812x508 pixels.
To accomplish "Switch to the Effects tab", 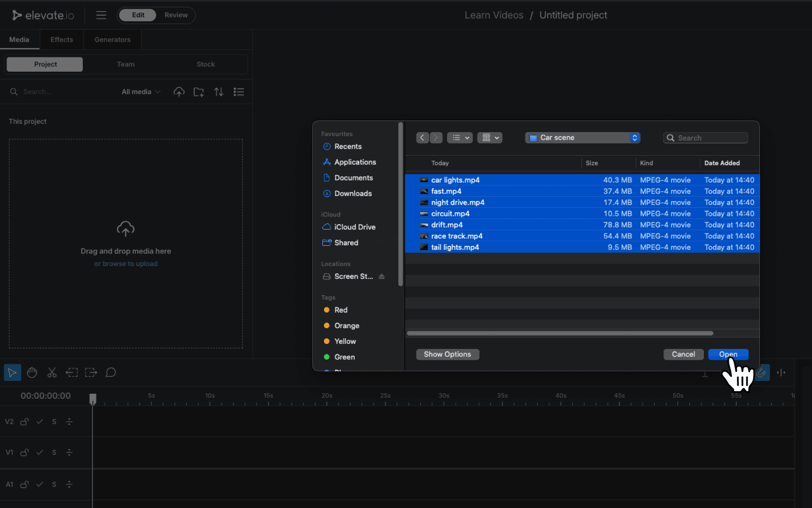I will point(62,40).
